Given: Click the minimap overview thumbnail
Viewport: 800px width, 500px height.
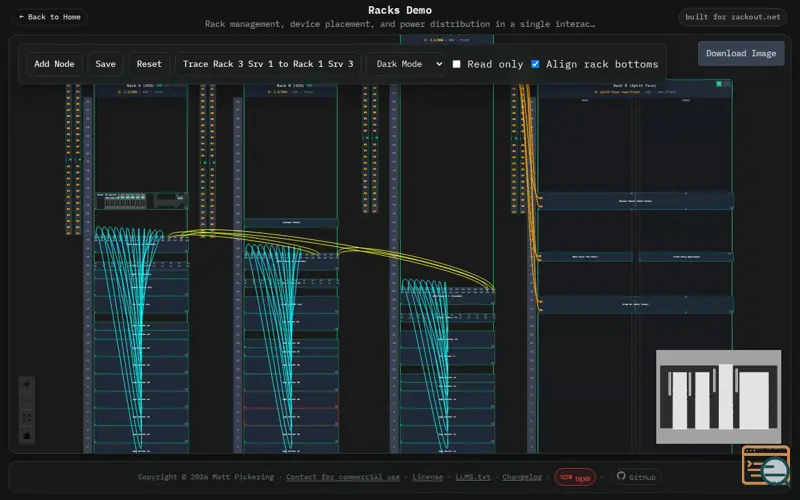Looking at the screenshot, I should click(x=718, y=397).
